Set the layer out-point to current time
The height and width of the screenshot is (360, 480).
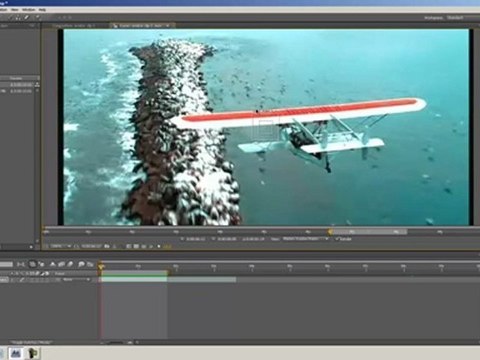click(214, 239)
